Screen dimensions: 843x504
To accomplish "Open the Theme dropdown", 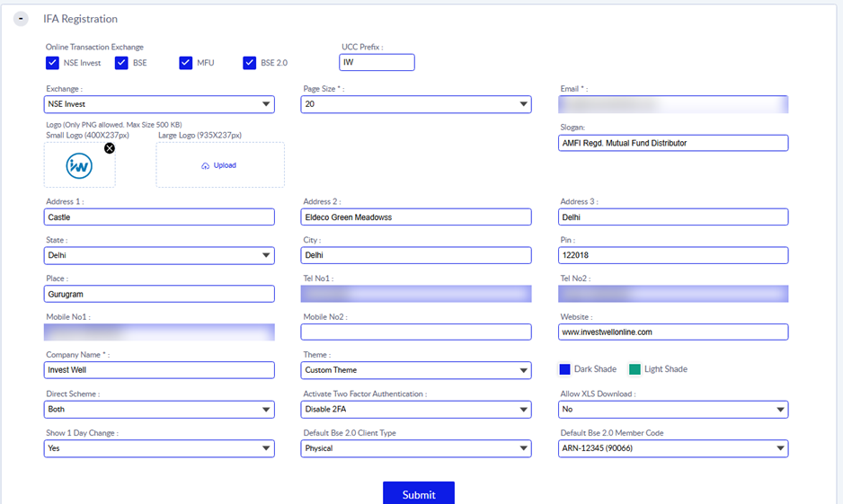I will pyautogui.click(x=416, y=370).
